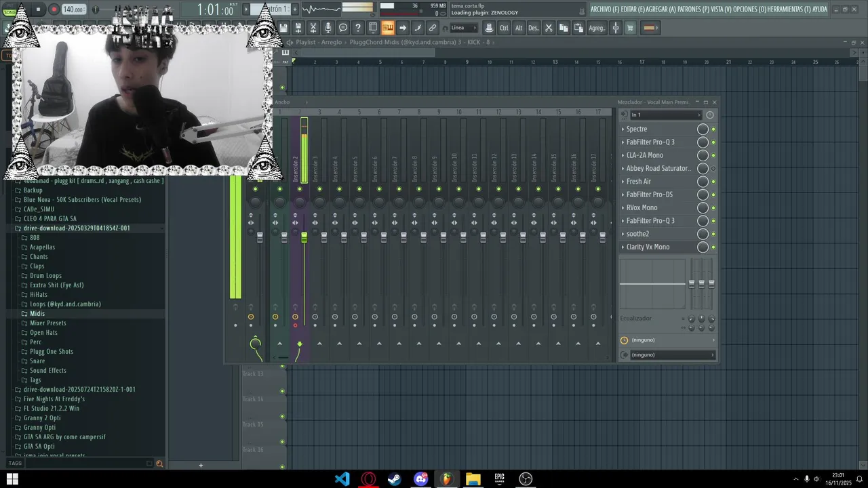Click the save project disk icon
868x488 pixels.
(x=283, y=28)
